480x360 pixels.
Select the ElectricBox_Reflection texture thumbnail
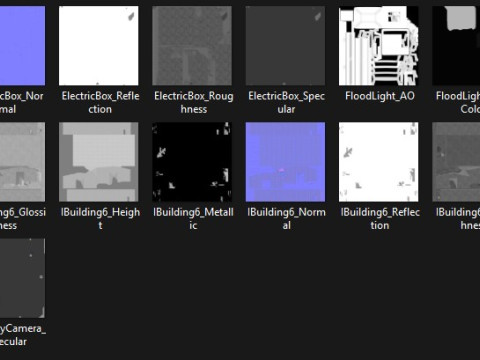click(x=99, y=46)
